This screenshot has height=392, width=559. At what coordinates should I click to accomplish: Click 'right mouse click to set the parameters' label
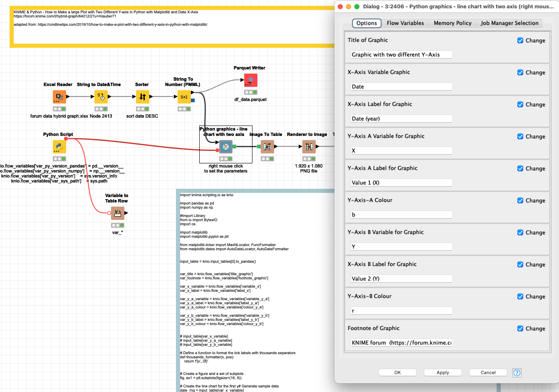pyautogui.click(x=225, y=168)
